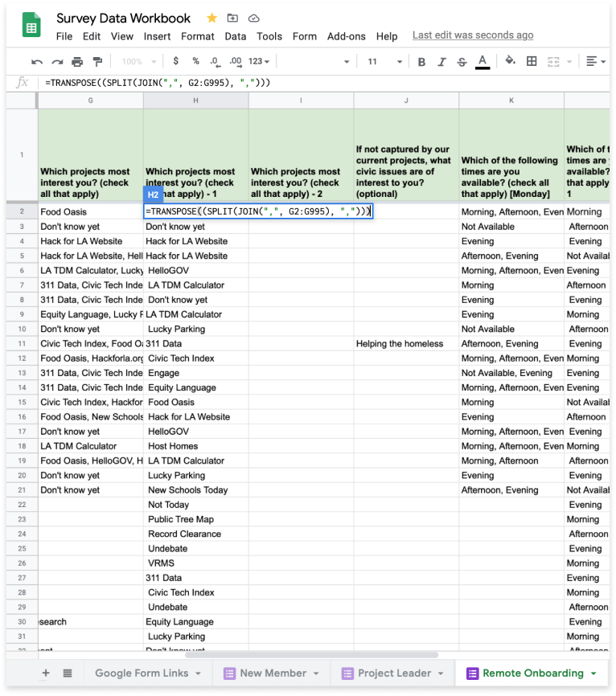Print the spreadsheet using printer icon

tap(77, 62)
